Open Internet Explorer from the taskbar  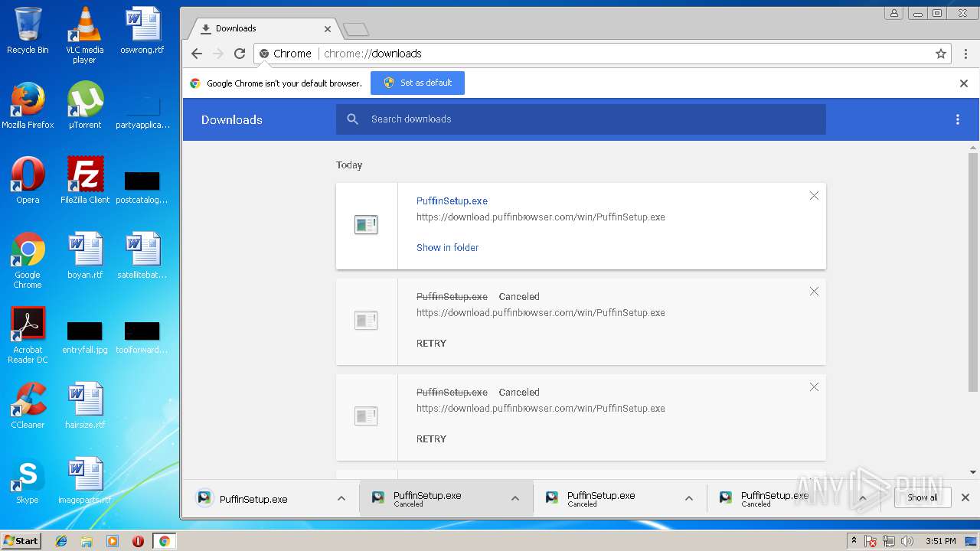coord(61,541)
